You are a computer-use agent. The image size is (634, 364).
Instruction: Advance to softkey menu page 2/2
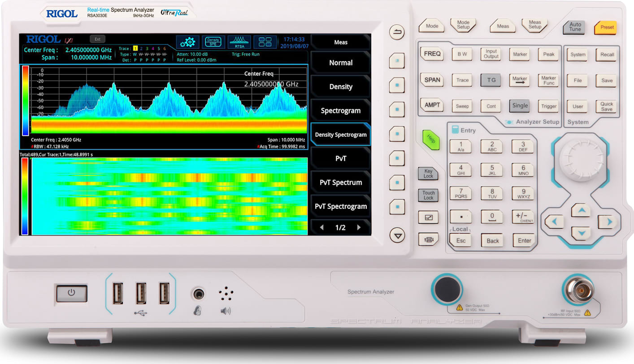click(359, 227)
